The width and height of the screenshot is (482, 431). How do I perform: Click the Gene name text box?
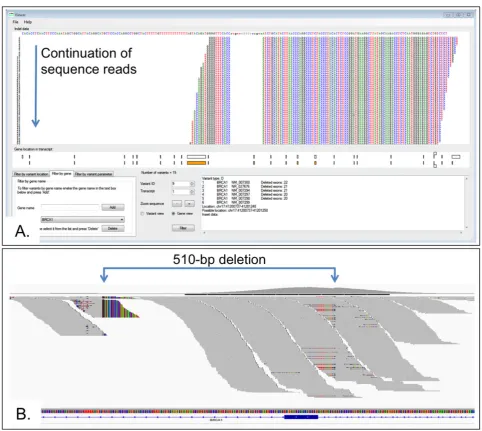click(70, 207)
